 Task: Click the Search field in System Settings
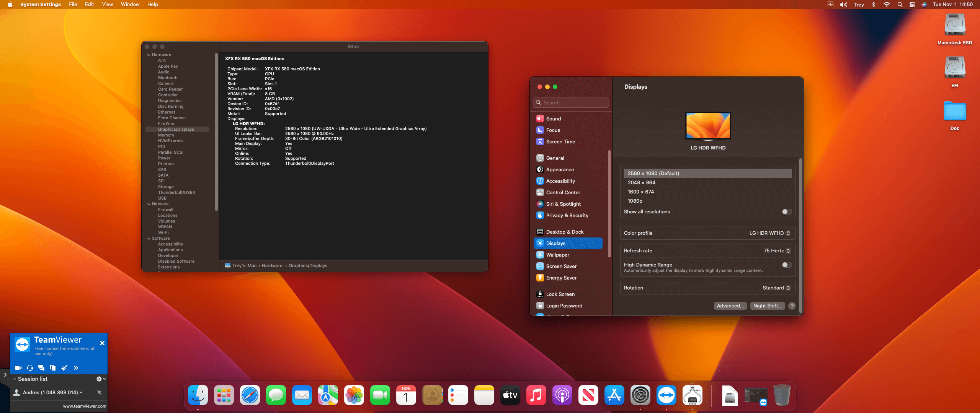[571, 102]
